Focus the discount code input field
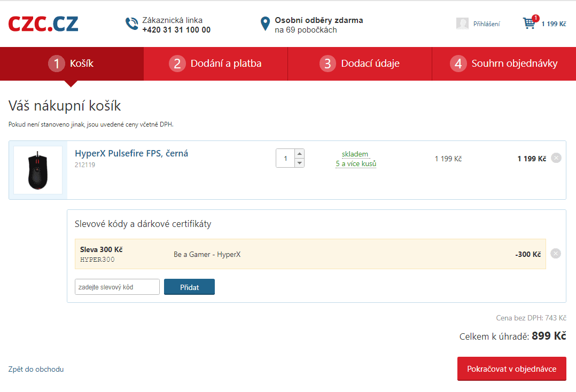Screen dimensions: 576x392 (117, 287)
